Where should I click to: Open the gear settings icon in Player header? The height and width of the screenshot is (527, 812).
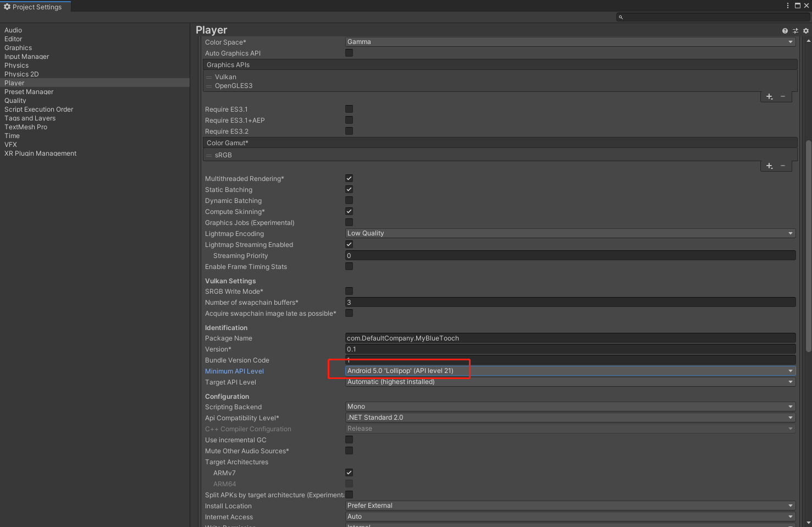tap(805, 31)
